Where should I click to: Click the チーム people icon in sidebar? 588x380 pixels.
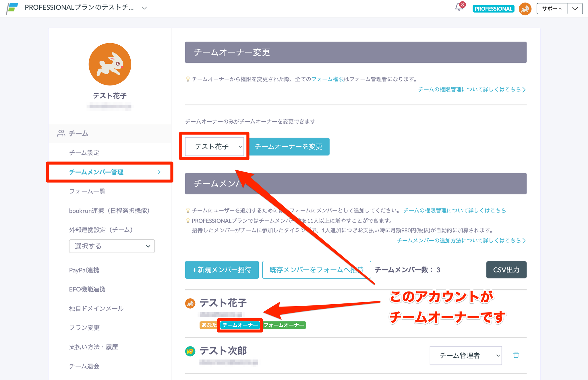(x=61, y=133)
